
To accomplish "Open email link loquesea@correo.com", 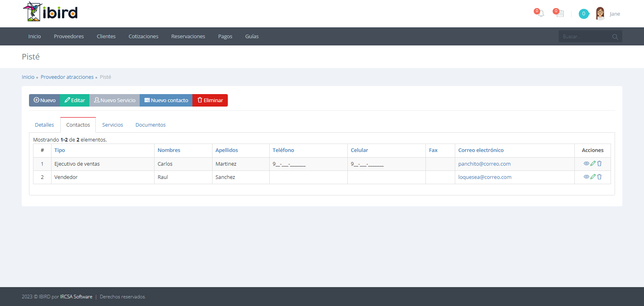I will pyautogui.click(x=485, y=177).
